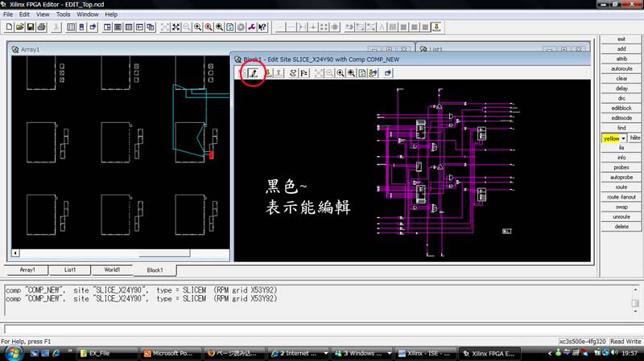Open the Window menu
644x361 pixels.
tap(88, 14)
